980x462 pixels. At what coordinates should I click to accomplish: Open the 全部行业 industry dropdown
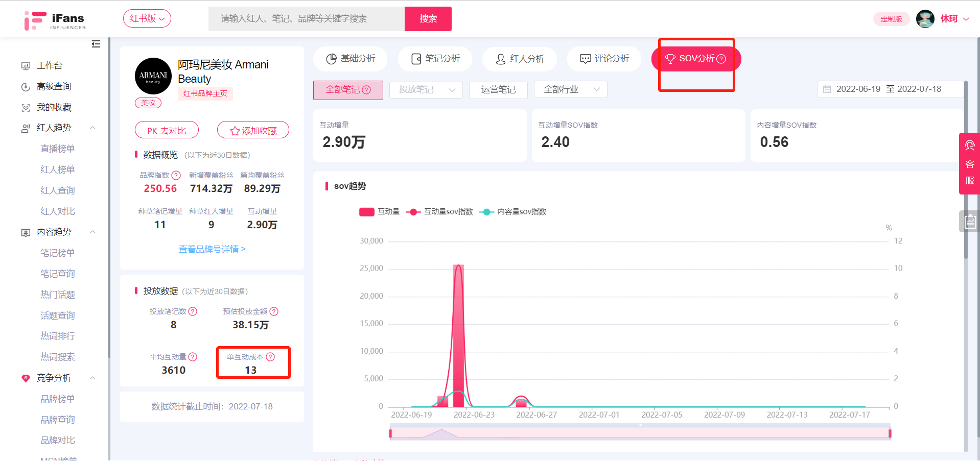point(571,90)
